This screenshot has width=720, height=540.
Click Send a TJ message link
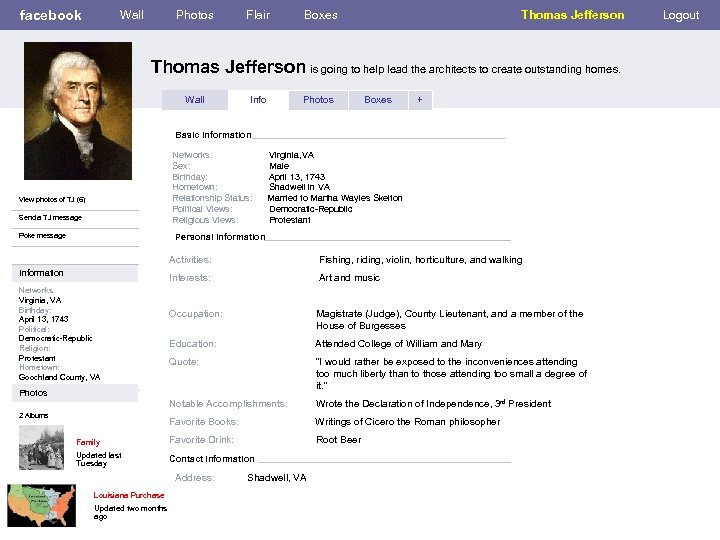tap(50, 217)
